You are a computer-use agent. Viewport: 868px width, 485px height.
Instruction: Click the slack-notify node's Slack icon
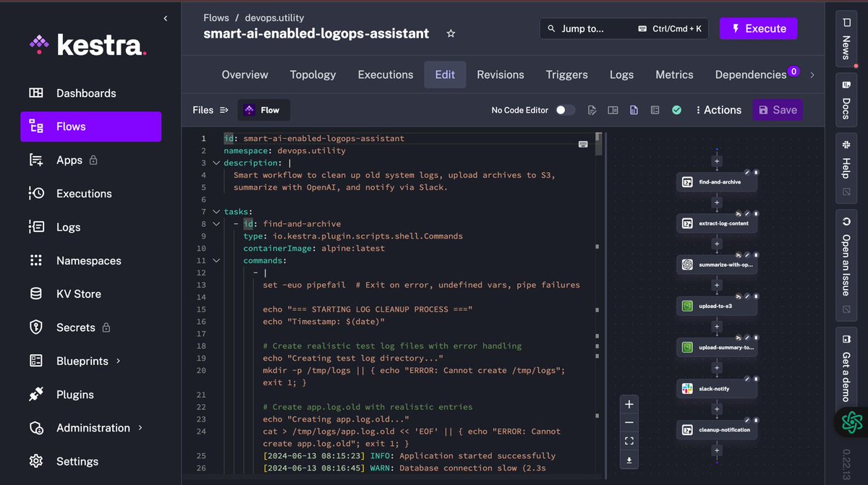(x=687, y=389)
